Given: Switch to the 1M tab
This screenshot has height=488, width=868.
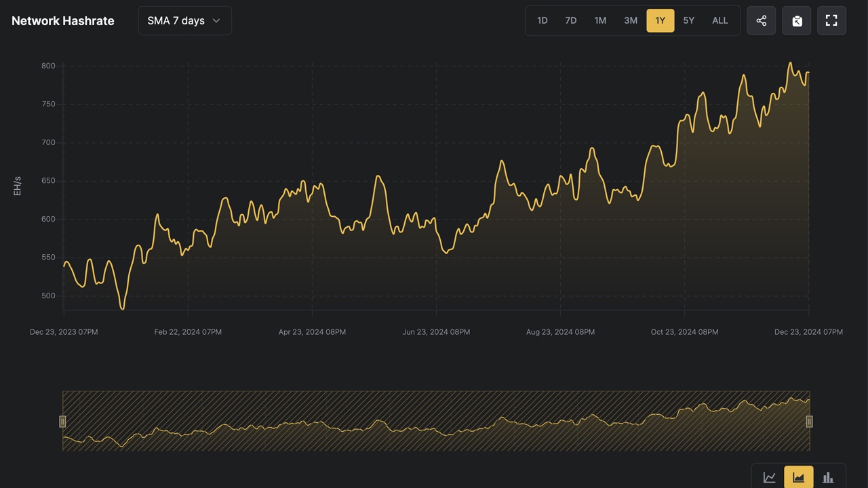Looking at the screenshot, I should click(x=600, y=20).
